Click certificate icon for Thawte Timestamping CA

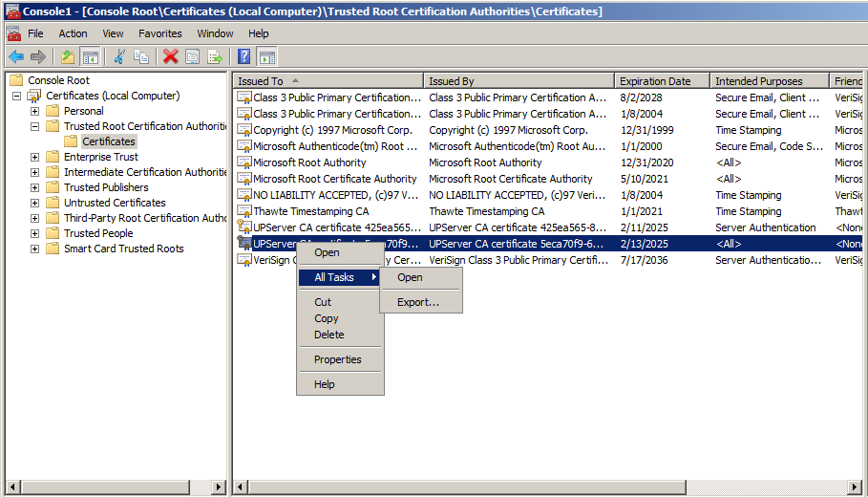244,211
